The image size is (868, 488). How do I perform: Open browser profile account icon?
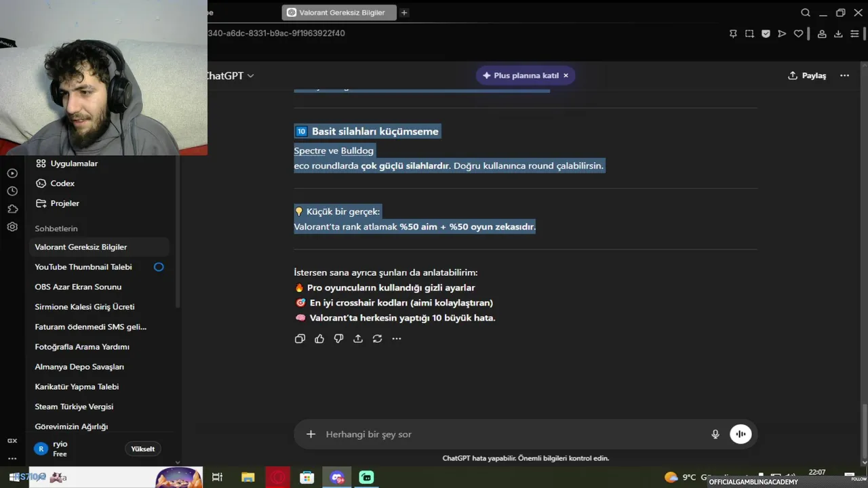click(x=822, y=34)
